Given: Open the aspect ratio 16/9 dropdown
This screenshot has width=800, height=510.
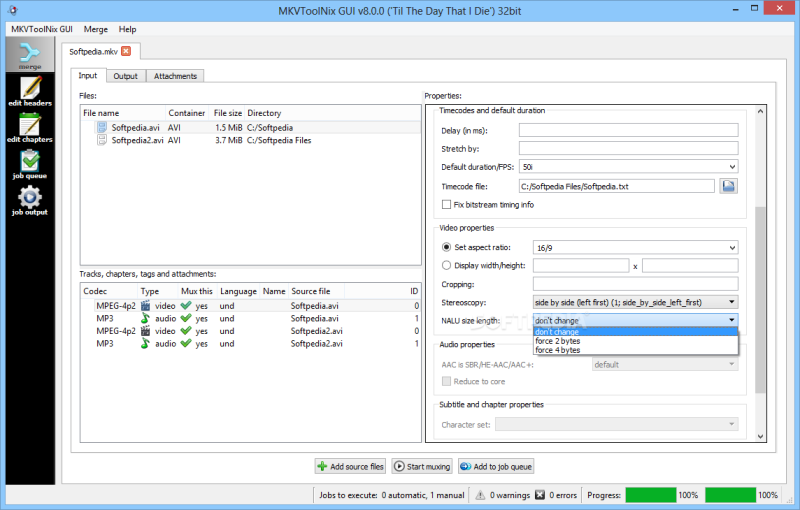Looking at the screenshot, I should tap(636, 248).
